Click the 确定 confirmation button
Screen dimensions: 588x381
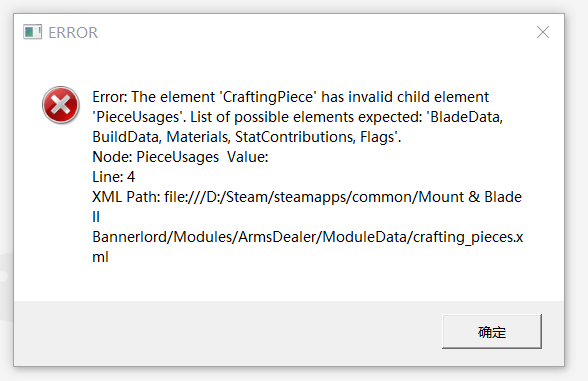coord(492,332)
